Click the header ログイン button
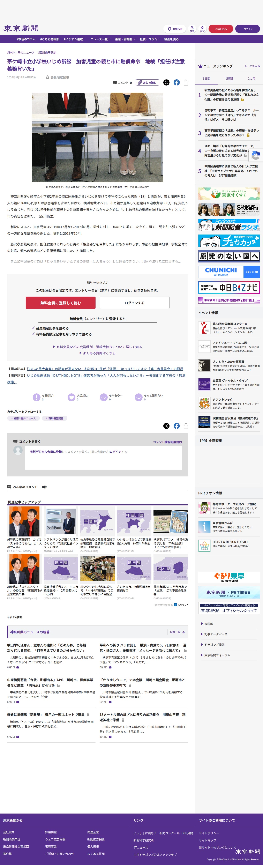 coord(248,29)
